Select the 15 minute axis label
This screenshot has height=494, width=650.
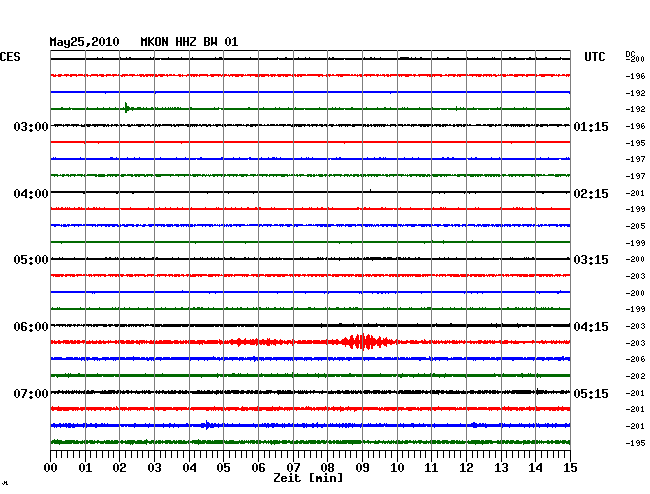coord(570,467)
